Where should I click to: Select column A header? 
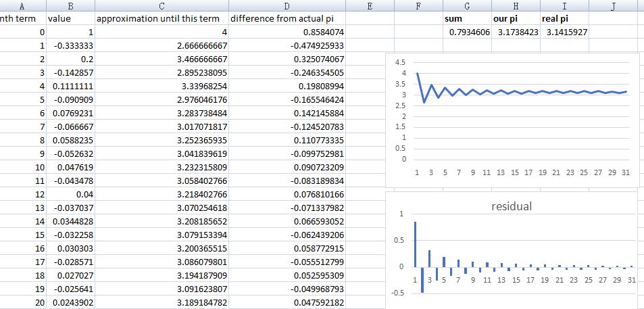(24, 6)
